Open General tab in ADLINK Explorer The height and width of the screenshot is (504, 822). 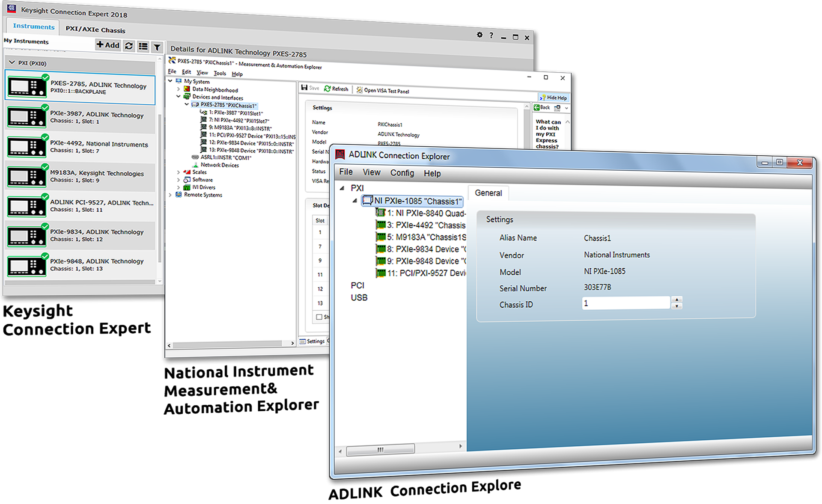point(488,193)
